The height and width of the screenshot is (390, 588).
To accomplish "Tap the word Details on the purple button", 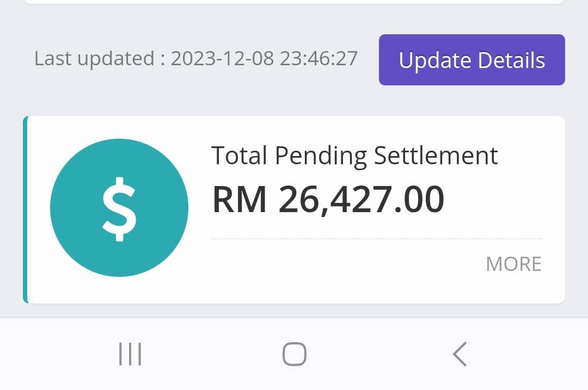I will coord(511,60).
